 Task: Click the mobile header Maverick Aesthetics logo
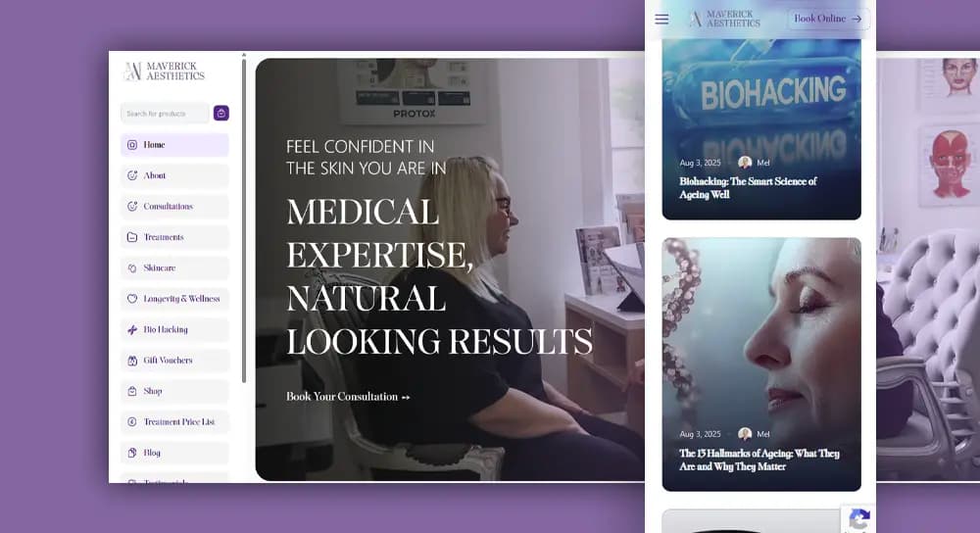tap(725, 19)
